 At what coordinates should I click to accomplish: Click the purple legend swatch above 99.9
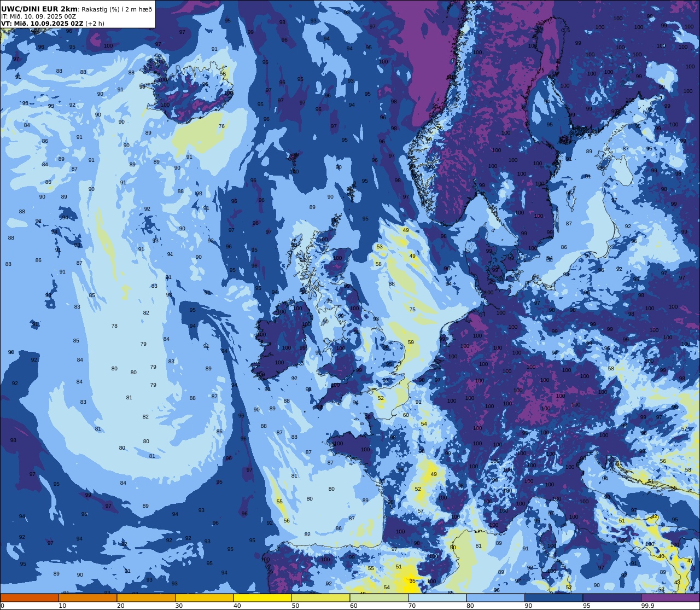click(670, 597)
